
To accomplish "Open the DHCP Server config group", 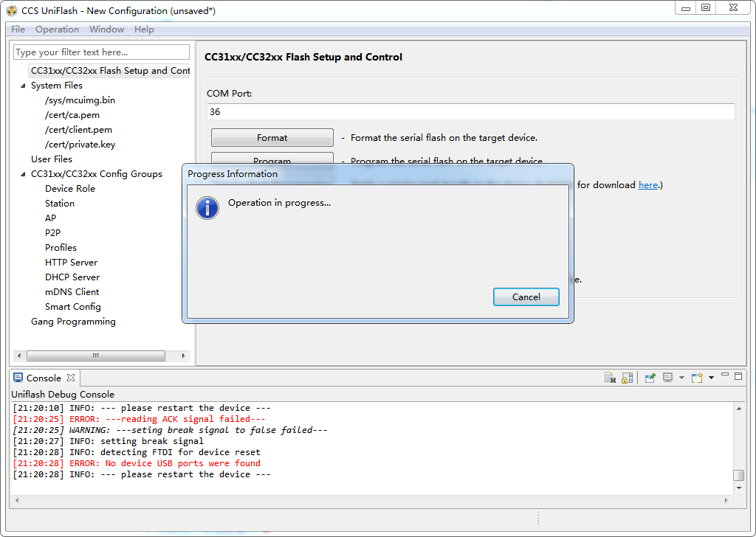I will tap(72, 277).
